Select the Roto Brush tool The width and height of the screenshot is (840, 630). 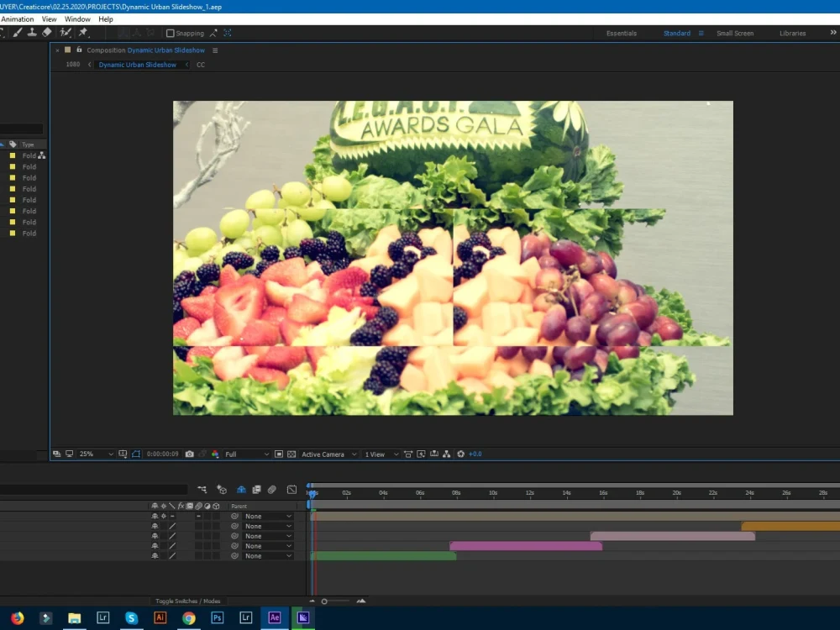(66, 33)
